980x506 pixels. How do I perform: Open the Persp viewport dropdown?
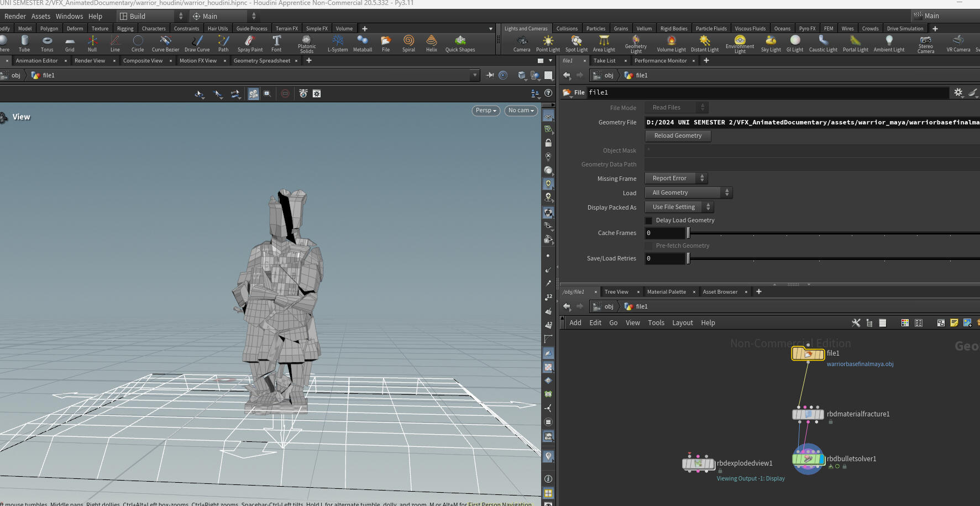pos(486,111)
